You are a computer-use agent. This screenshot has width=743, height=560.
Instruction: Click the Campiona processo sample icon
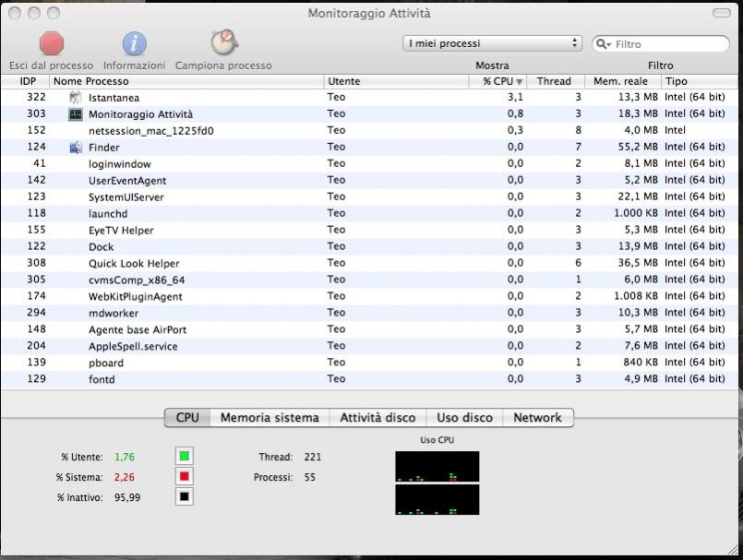tap(224, 42)
